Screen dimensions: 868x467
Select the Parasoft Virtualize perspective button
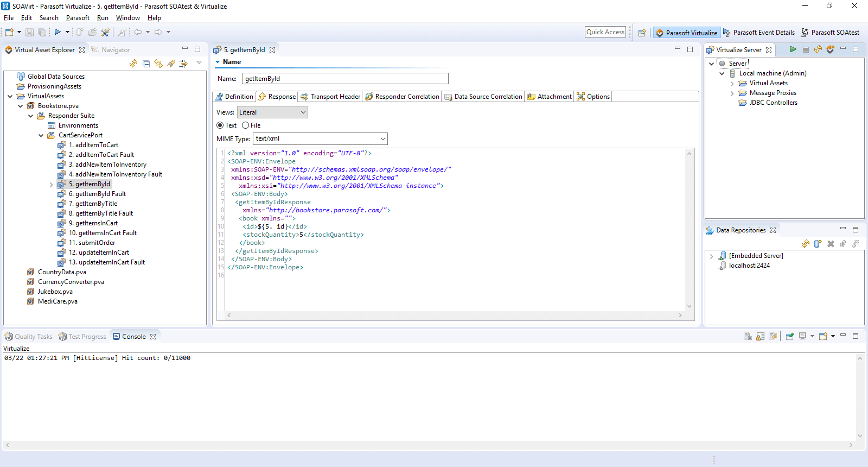[x=686, y=33]
